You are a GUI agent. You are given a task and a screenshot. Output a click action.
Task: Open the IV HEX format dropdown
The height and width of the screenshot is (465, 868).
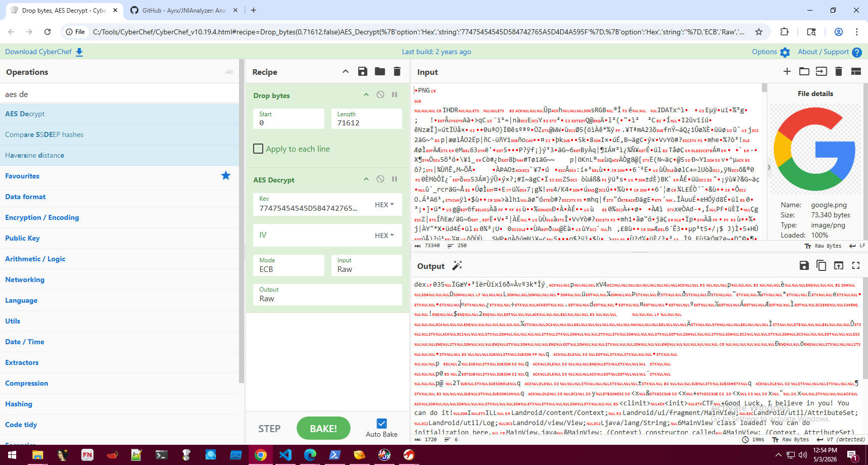[384, 236]
